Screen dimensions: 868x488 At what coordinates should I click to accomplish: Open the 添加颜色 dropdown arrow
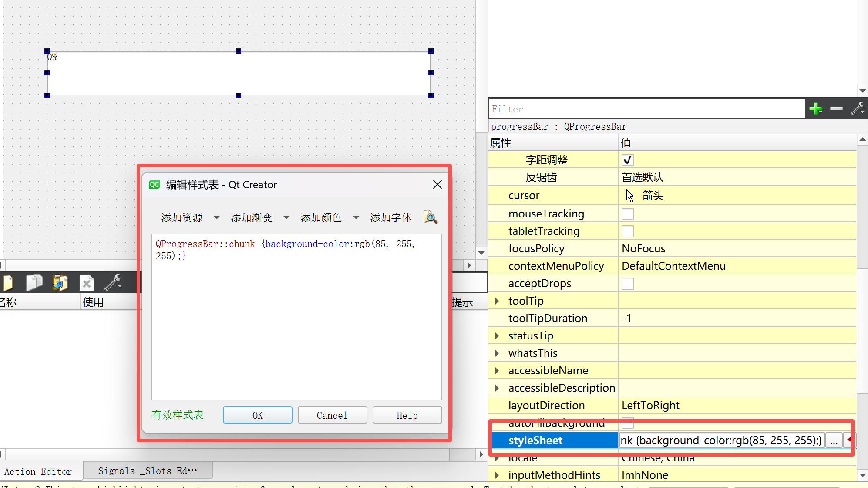pyautogui.click(x=356, y=217)
